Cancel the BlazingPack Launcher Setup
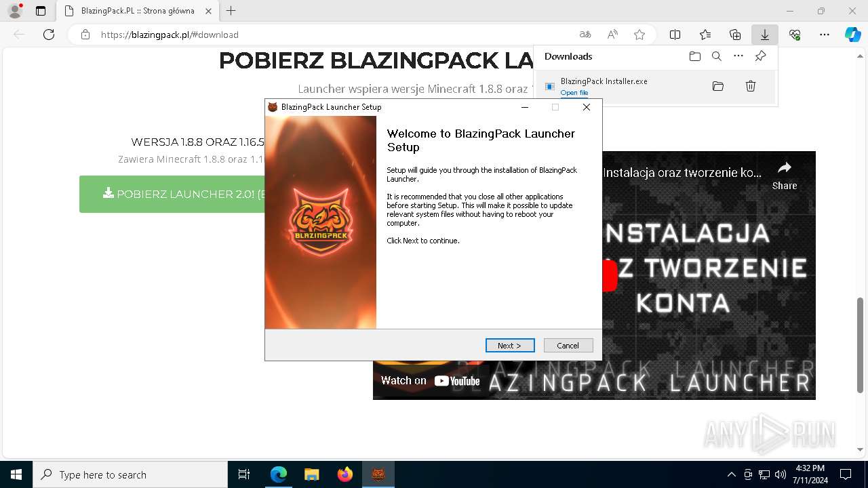Image resolution: width=868 pixels, height=488 pixels. pyautogui.click(x=568, y=346)
